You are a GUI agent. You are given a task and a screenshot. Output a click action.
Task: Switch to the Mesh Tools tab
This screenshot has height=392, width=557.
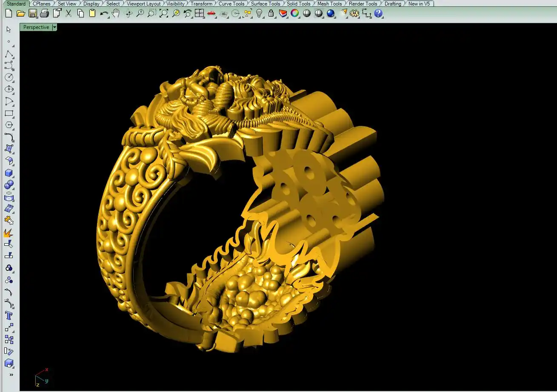pyautogui.click(x=329, y=3)
